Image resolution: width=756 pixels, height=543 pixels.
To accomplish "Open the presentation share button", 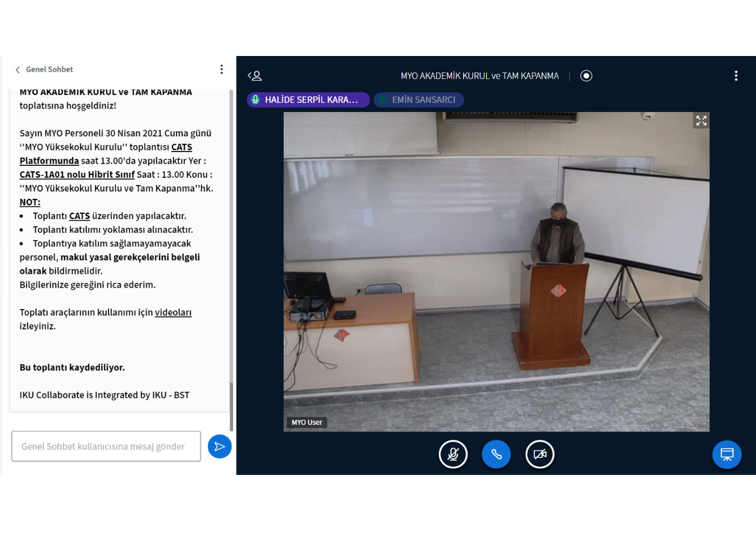I will (726, 455).
